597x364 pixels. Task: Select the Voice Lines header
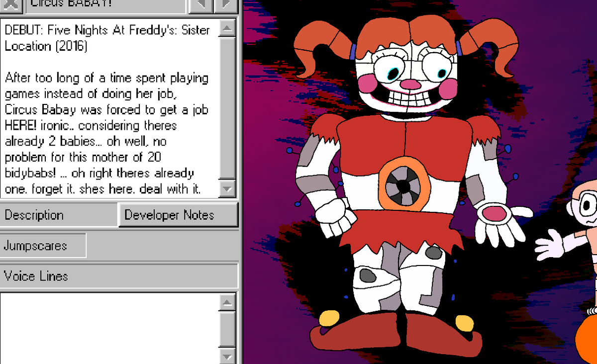[119, 276]
